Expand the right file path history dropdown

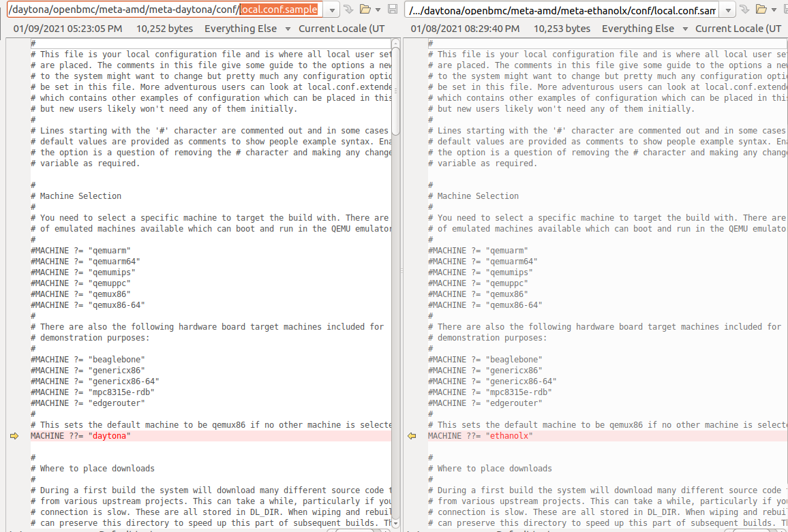pyautogui.click(x=727, y=10)
